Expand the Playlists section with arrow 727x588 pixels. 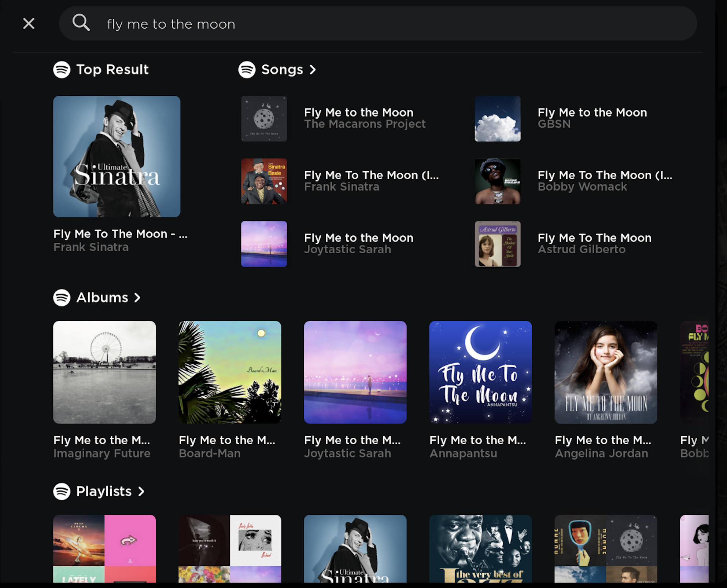click(142, 491)
